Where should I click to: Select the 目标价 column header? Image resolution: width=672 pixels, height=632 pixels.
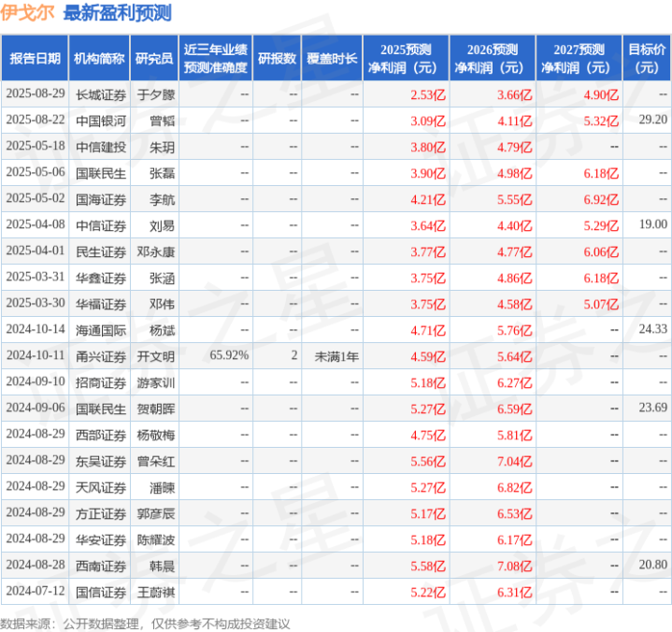(647, 58)
